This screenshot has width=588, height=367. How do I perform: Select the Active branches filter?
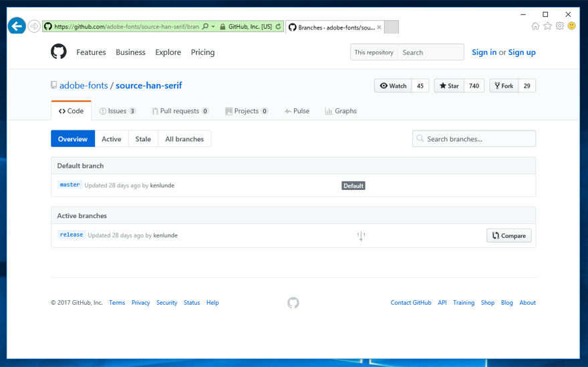click(x=112, y=139)
